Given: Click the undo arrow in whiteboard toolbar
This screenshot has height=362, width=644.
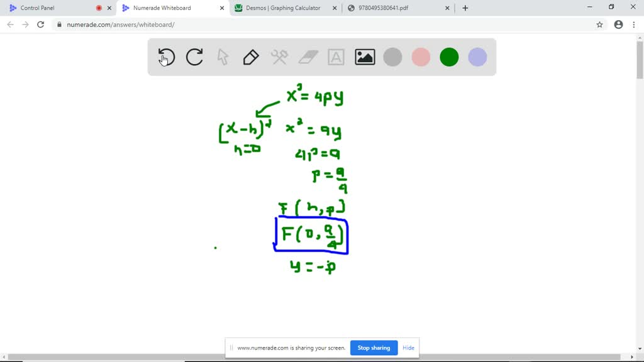Looking at the screenshot, I should coord(166,57).
